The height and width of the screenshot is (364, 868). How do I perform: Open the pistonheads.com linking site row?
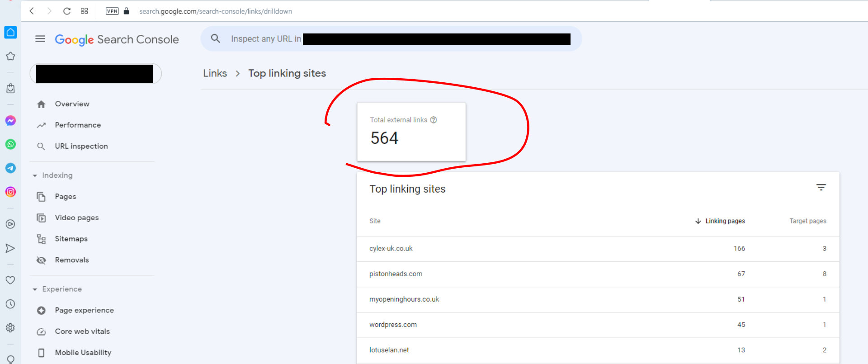coord(598,274)
